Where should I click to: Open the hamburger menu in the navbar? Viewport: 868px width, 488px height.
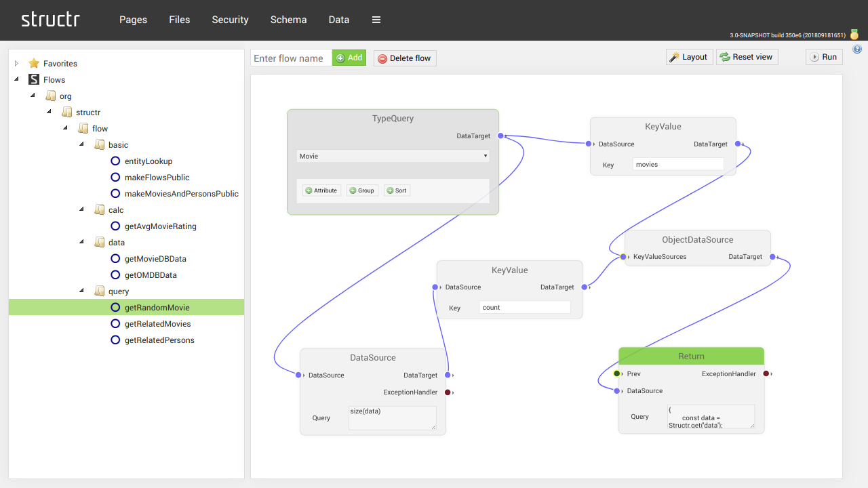pyautogui.click(x=376, y=20)
